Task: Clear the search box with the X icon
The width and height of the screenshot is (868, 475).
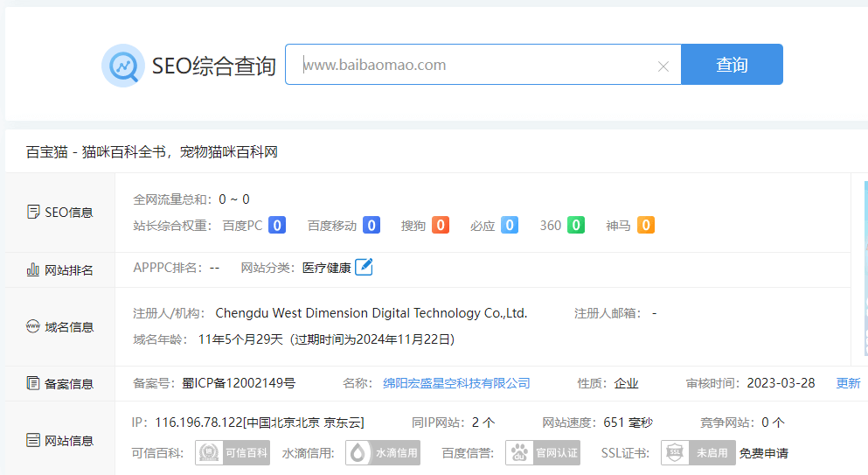Action: coord(663,66)
